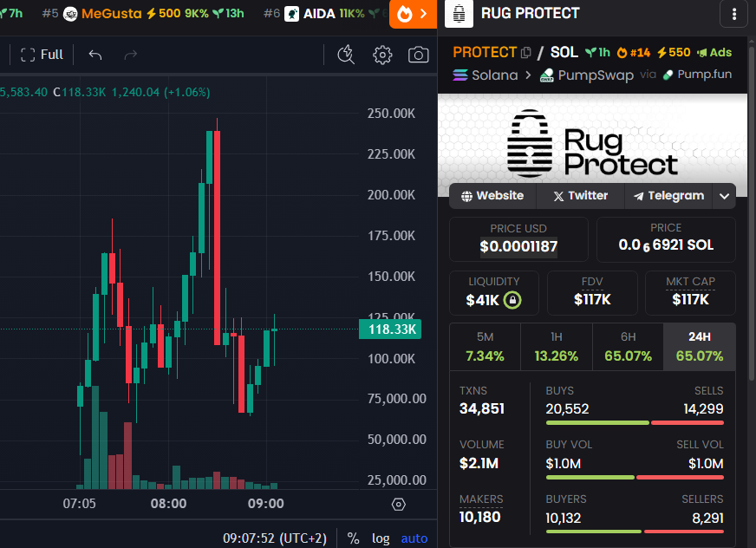Viewport: 756px width, 548px height.
Task: Click the PumpSwap DEX link
Action: [586, 75]
